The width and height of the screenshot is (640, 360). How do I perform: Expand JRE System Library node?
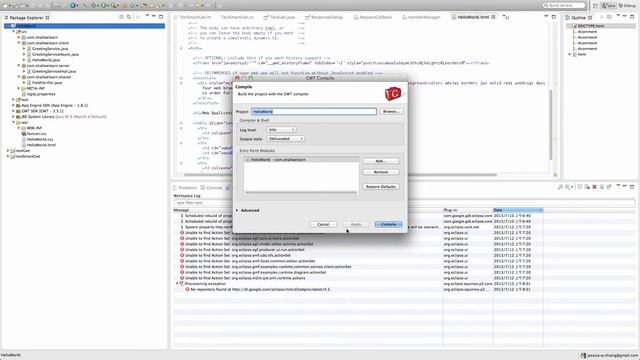click(13, 116)
